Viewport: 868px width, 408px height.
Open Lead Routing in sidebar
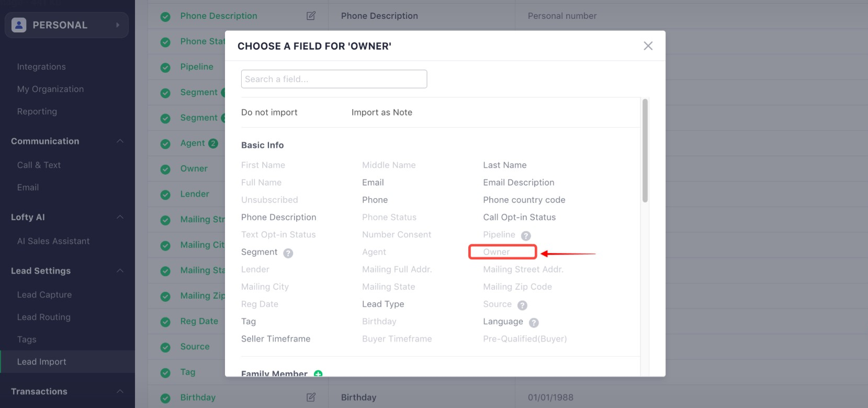(44, 317)
